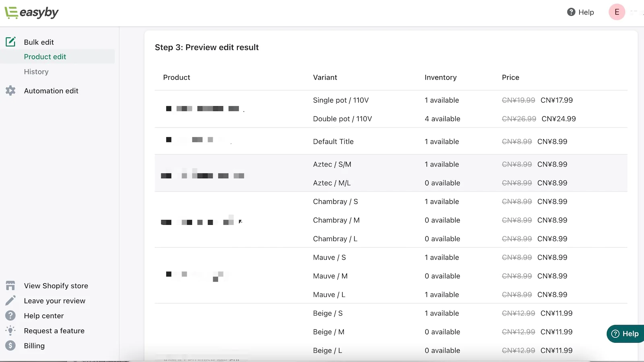Click the new price CN¥17.99
This screenshot has width=644, height=362.
point(557,100)
